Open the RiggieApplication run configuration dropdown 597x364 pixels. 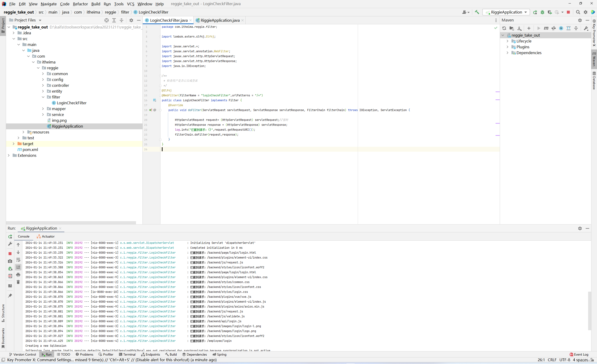pyautogui.click(x=506, y=12)
